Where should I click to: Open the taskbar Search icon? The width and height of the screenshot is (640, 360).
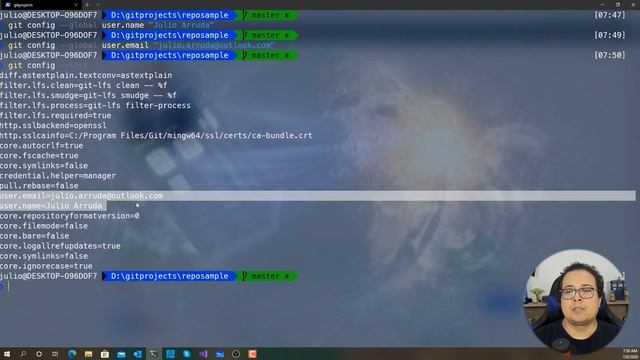pos(23,354)
